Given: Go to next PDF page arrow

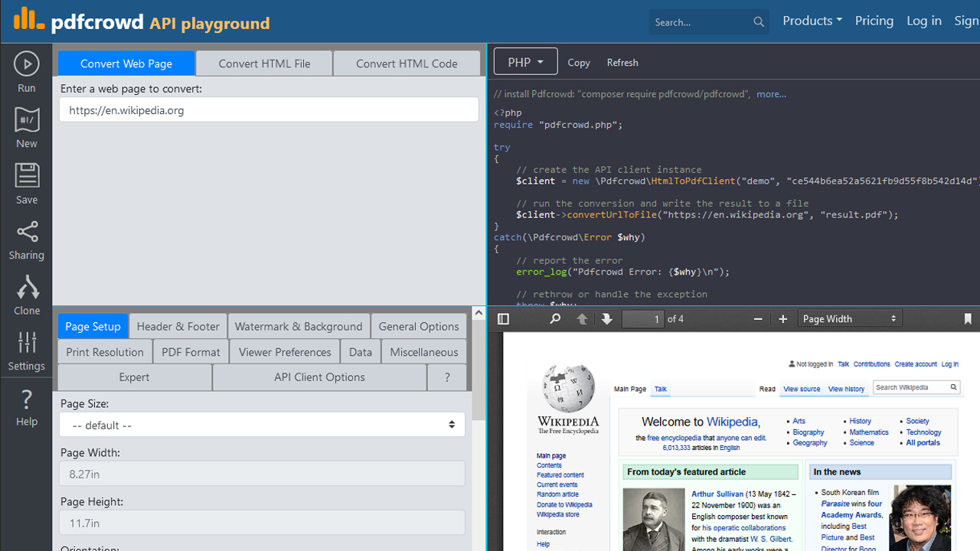Looking at the screenshot, I should (x=607, y=319).
